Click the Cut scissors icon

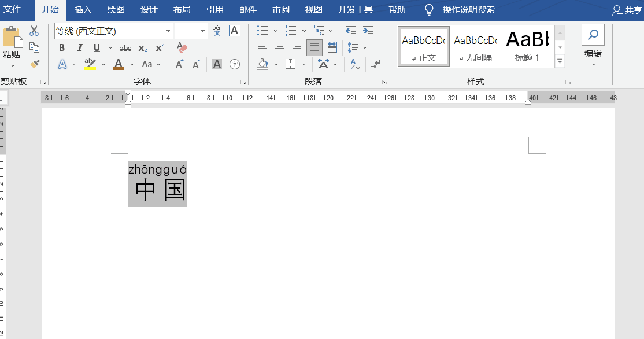34,31
